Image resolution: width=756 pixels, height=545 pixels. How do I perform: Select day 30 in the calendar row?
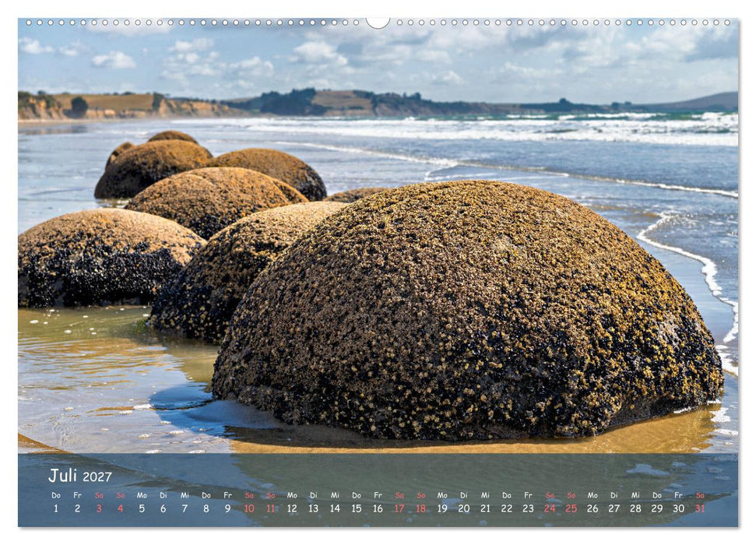(679, 508)
